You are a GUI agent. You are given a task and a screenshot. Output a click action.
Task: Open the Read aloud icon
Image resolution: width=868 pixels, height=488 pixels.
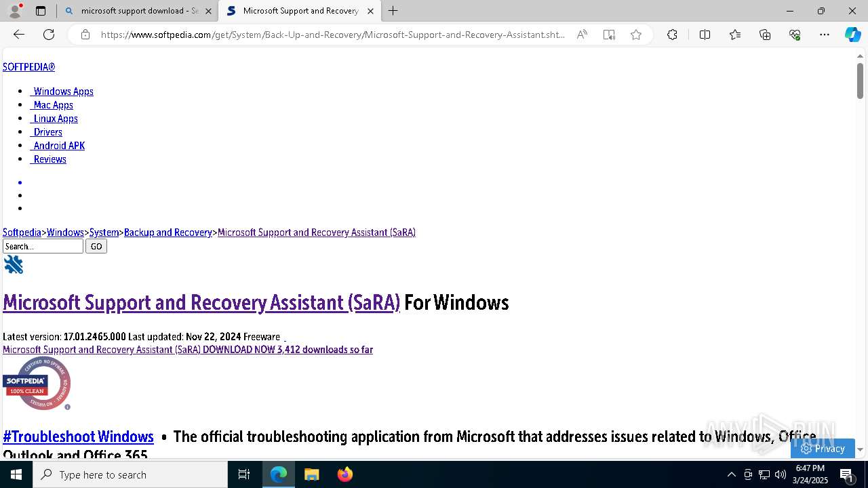pyautogui.click(x=582, y=35)
